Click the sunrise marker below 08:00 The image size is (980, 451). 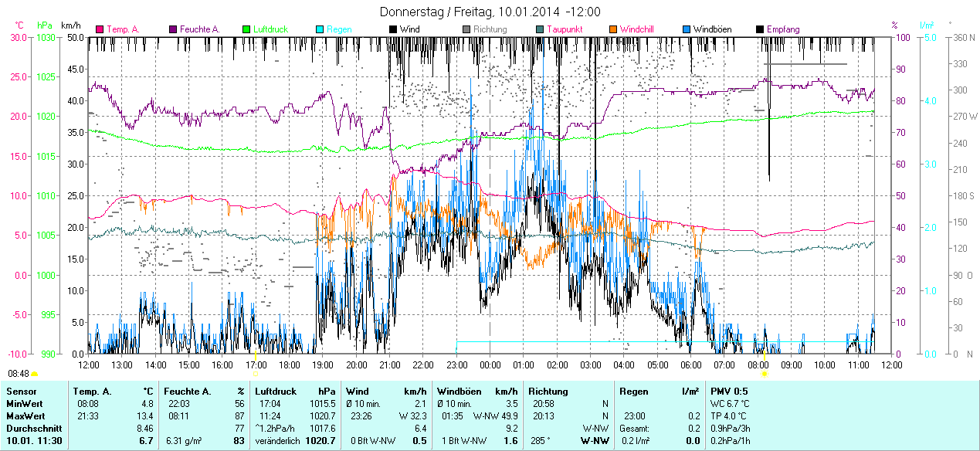(x=765, y=374)
